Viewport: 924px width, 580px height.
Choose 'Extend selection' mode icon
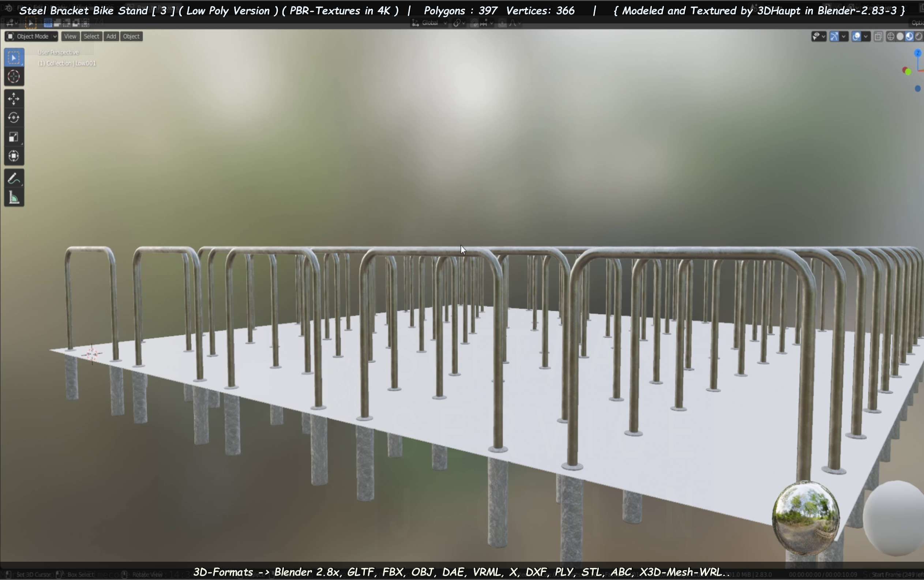pyautogui.click(x=57, y=23)
